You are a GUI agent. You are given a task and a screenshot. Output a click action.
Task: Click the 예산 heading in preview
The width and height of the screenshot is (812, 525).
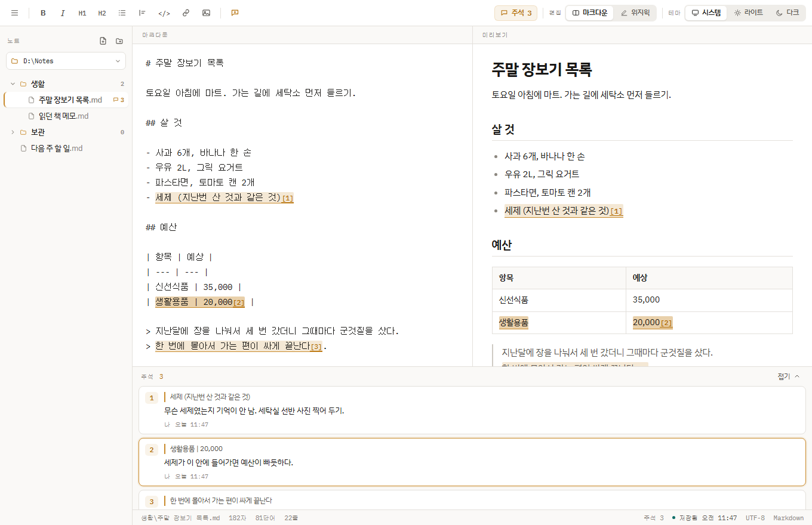point(502,245)
